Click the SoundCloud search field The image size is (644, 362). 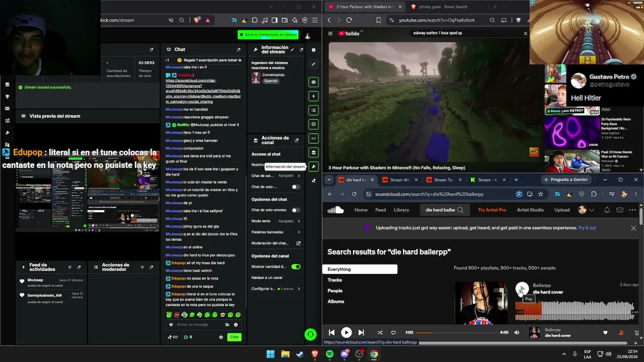pos(445,210)
